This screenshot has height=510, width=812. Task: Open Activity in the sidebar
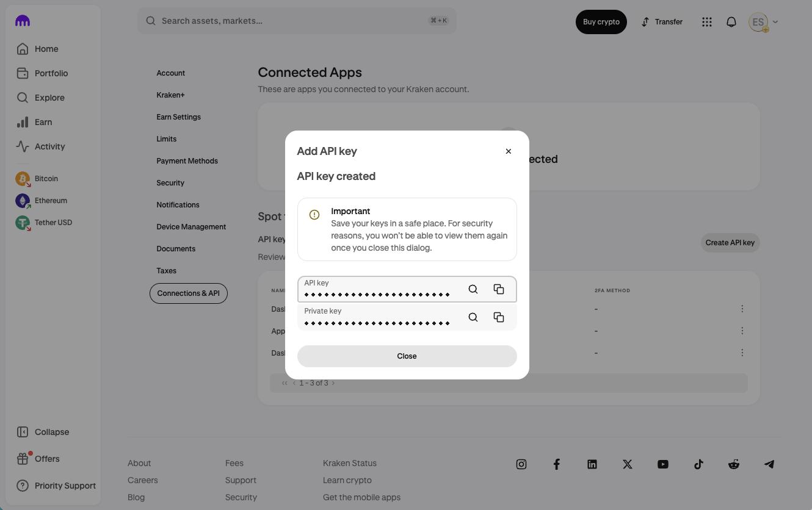coord(40,146)
